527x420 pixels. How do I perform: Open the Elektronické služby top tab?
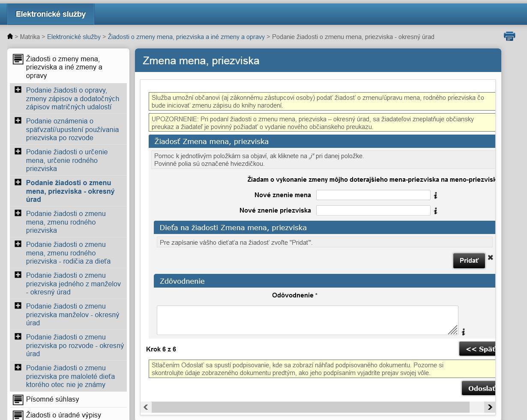tap(51, 14)
